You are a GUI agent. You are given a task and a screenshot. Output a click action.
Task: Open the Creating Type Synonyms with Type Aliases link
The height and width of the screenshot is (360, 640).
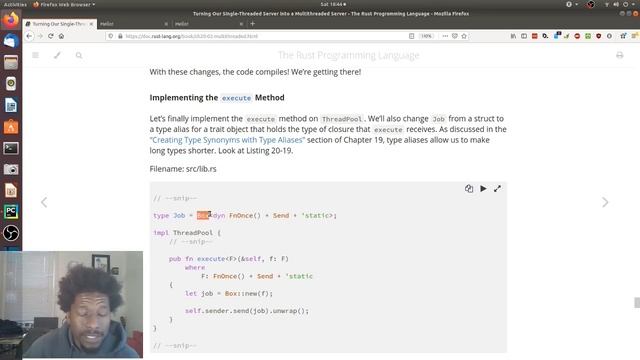coord(227,140)
